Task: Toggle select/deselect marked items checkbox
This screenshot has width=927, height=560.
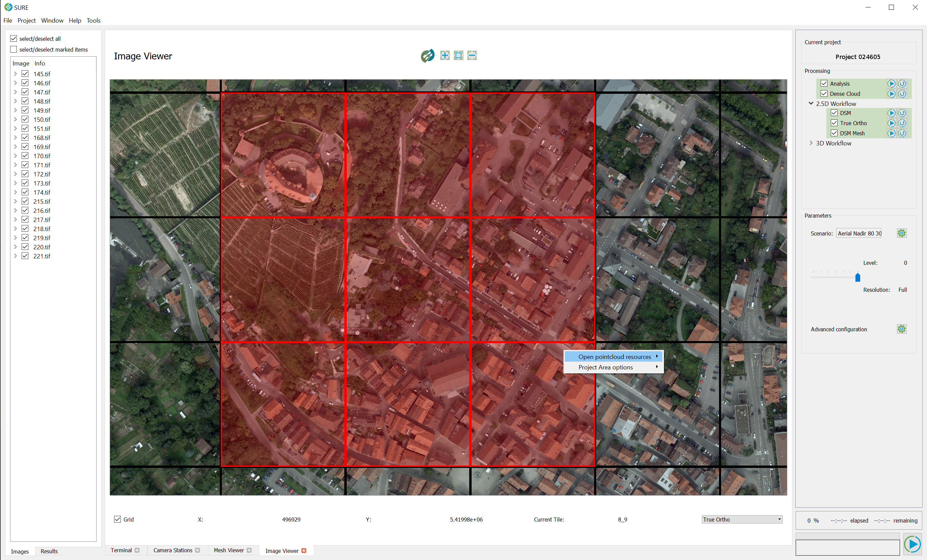Action: (x=14, y=49)
